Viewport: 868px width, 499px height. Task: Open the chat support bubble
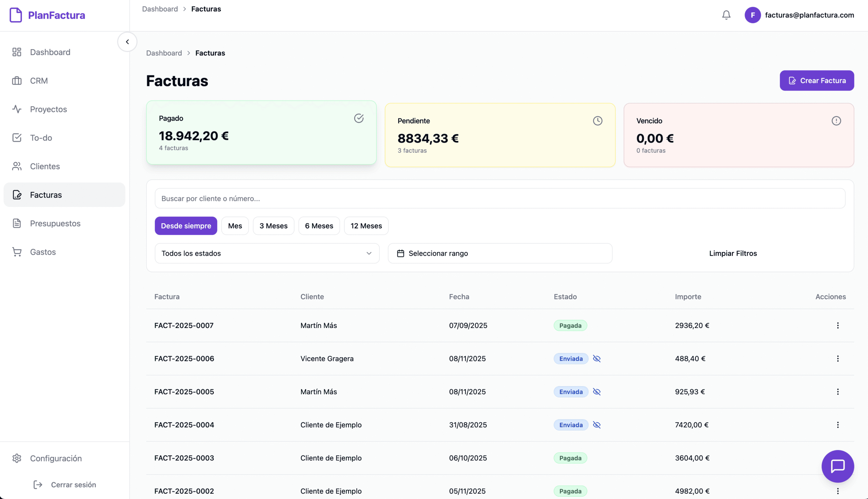837,466
